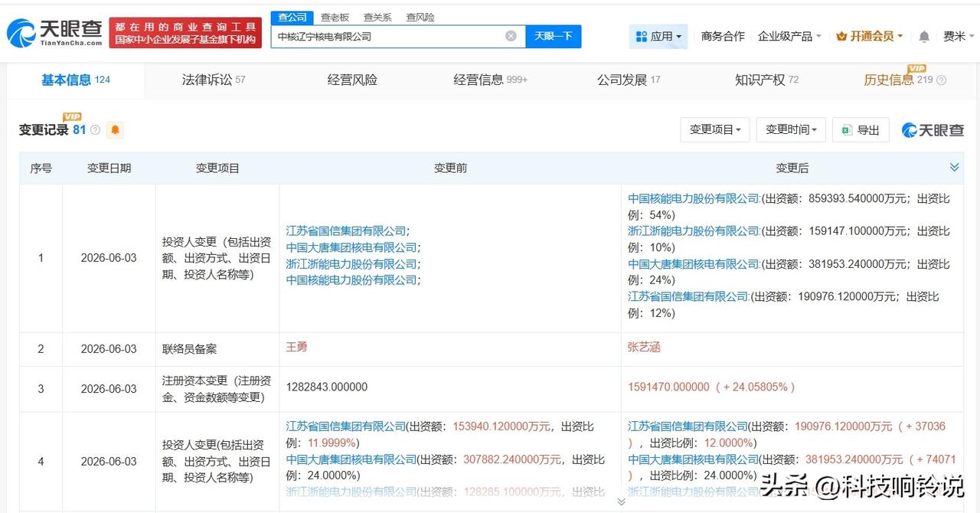Click the red promotional banner beside the logo
Screen dimensions: 980x513
(x=185, y=33)
